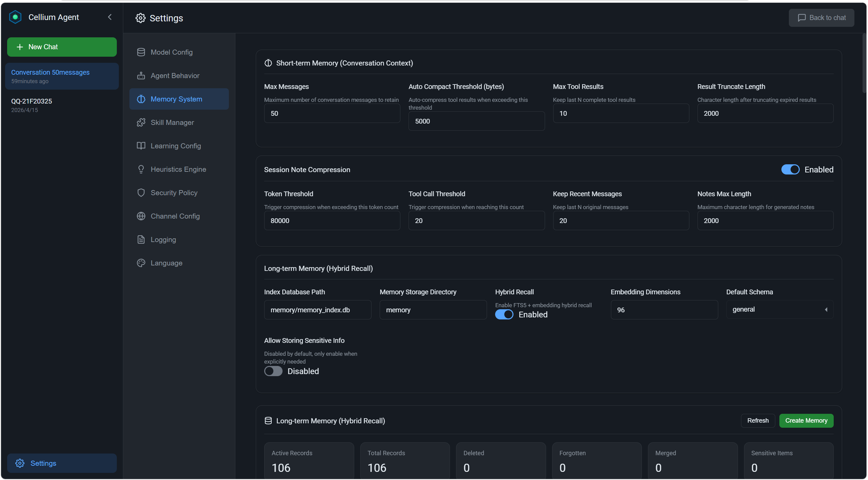Click the Language palette icon

pos(141,263)
